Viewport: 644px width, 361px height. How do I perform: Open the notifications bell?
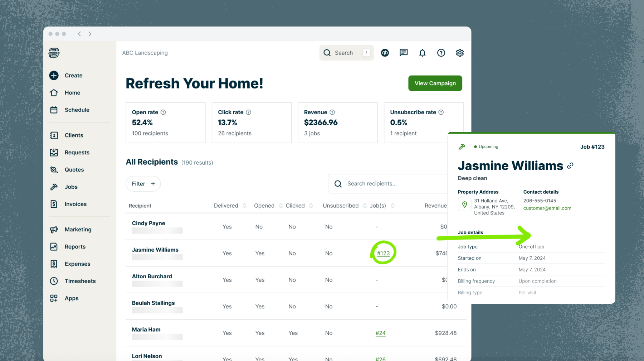click(422, 53)
